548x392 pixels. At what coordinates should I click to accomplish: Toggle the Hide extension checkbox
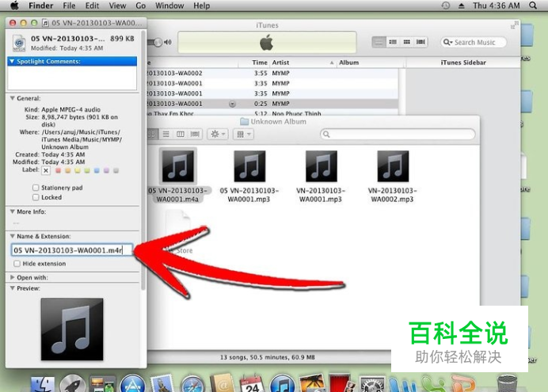point(17,264)
